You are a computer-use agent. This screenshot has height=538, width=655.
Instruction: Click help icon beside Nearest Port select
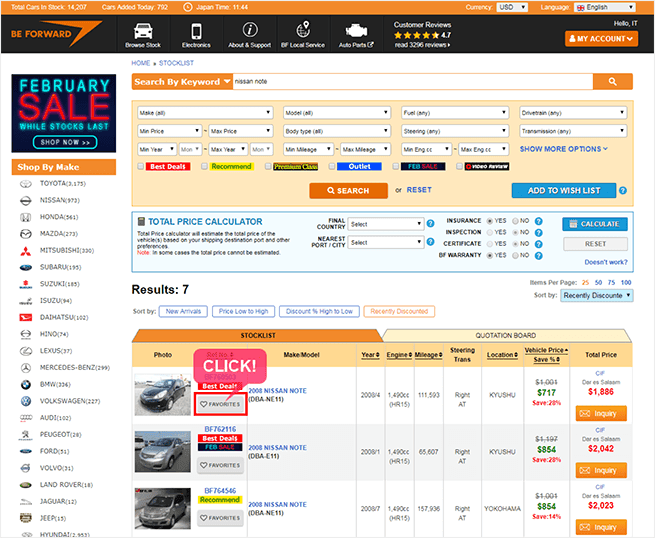(431, 242)
